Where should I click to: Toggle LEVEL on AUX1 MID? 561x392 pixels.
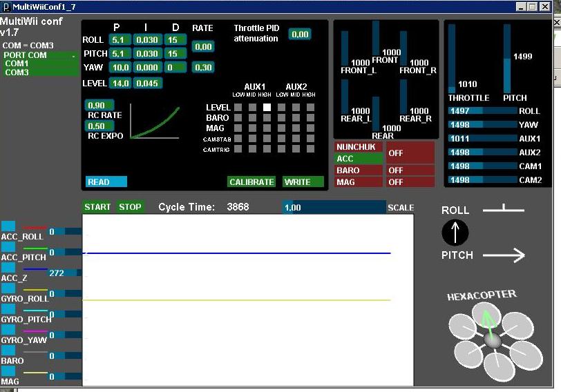click(x=253, y=107)
